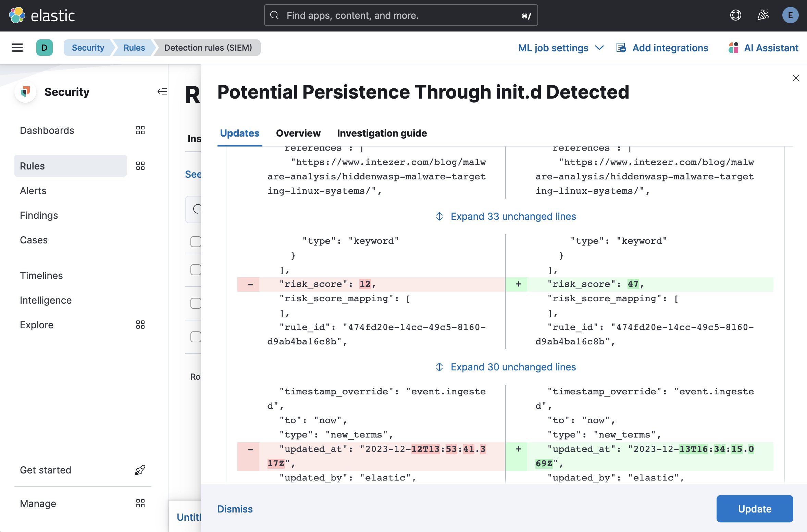This screenshot has height=532, width=807.
Task: Open Timelines in the sidebar
Action: pyautogui.click(x=41, y=276)
